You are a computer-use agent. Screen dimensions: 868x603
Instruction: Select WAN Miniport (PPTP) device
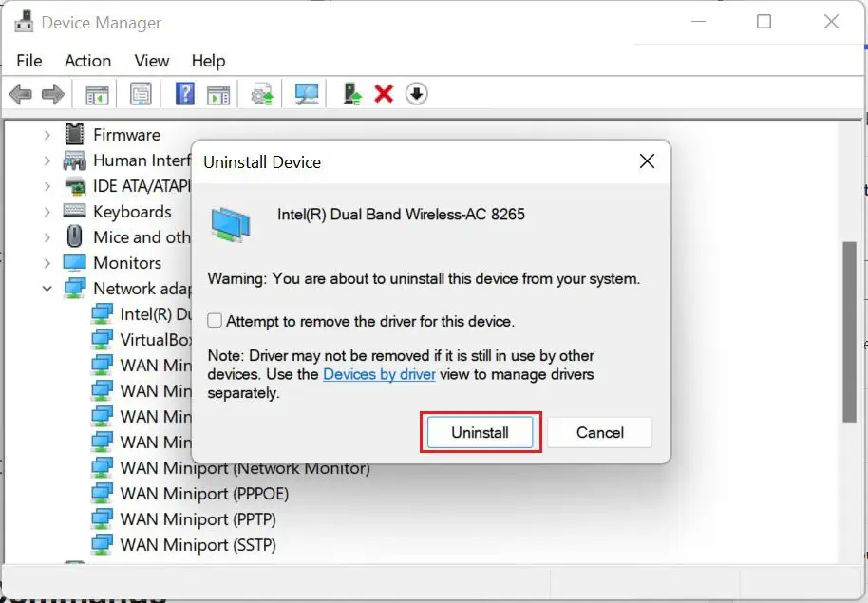point(199,518)
